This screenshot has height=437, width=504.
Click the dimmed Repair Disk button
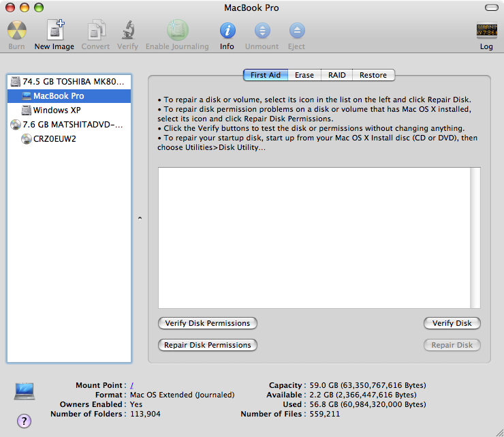coord(452,345)
